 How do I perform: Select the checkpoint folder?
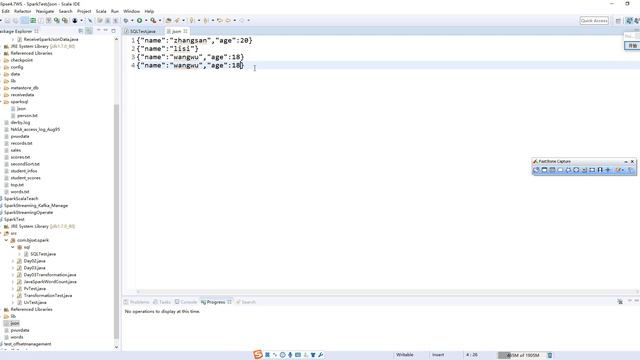[22, 60]
